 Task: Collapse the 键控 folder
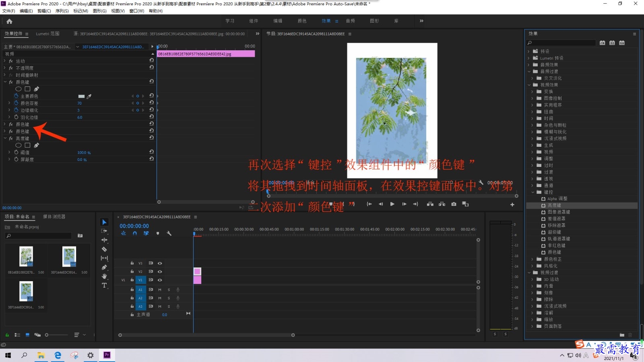533,192
